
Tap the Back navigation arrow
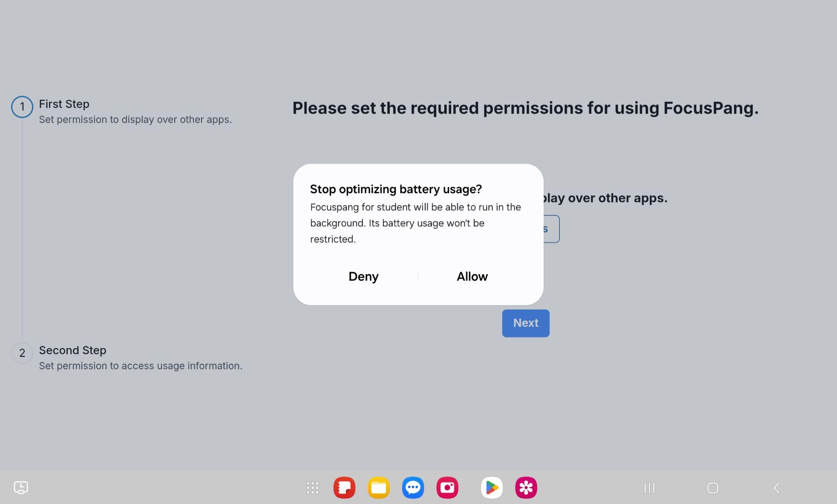777,488
